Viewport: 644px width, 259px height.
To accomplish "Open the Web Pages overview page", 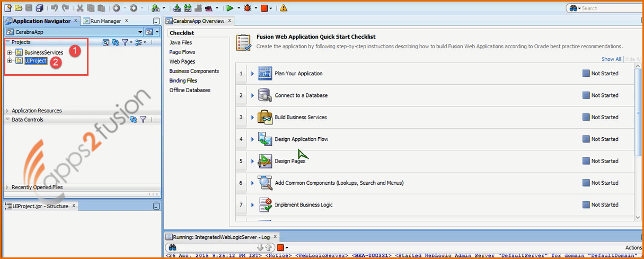I will coord(182,61).
